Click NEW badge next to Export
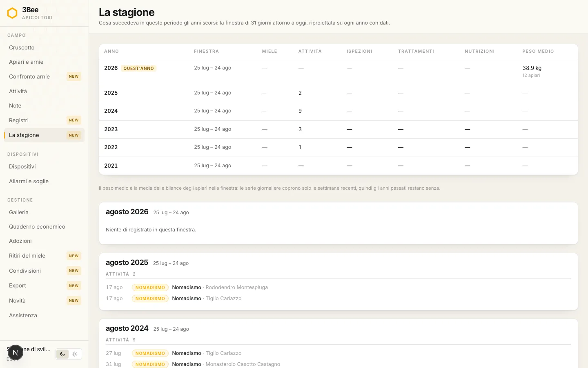The height and width of the screenshot is (368, 588). [74, 286]
